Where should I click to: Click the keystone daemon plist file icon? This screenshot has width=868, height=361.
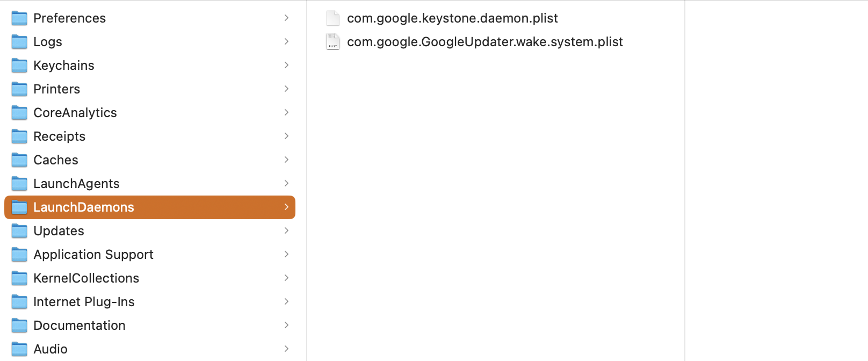click(x=333, y=18)
